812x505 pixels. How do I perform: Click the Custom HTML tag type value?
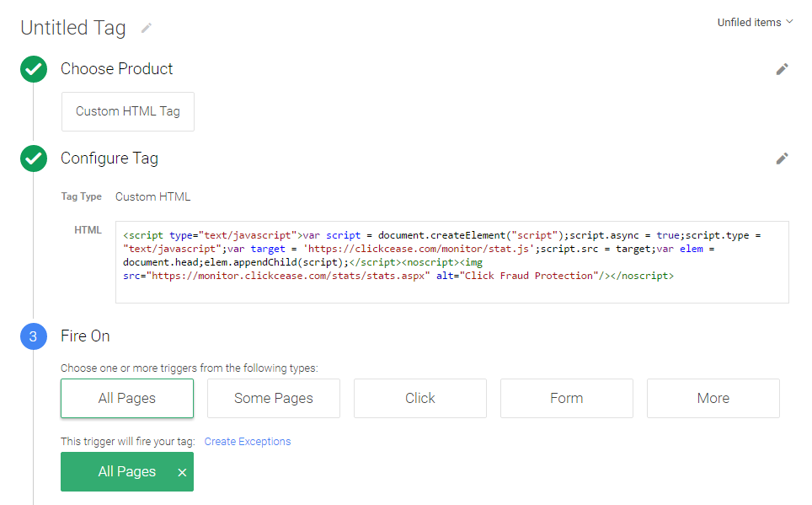click(x=152, y=196)
